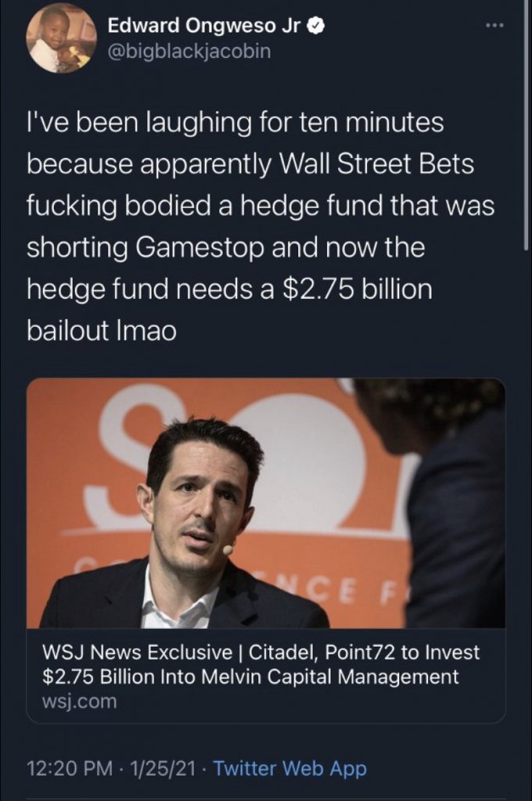The image size is (532, 801).
Task: Click Melvin Capital Management in card title
Action: (x=330, y=677)
